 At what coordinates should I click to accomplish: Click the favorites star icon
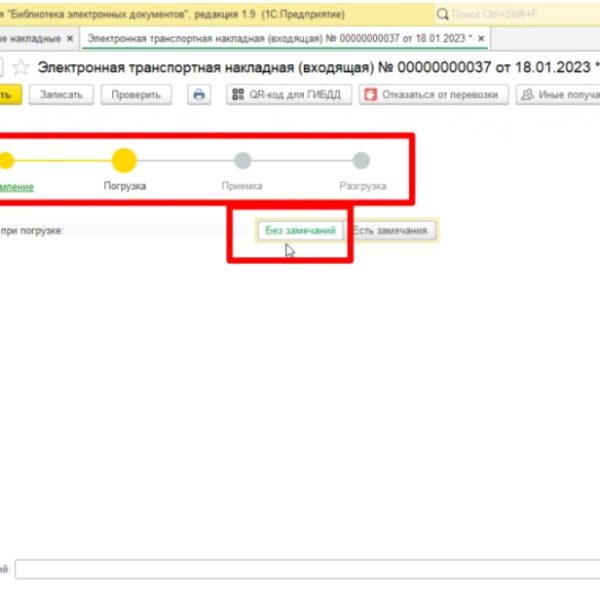[20, 68]
